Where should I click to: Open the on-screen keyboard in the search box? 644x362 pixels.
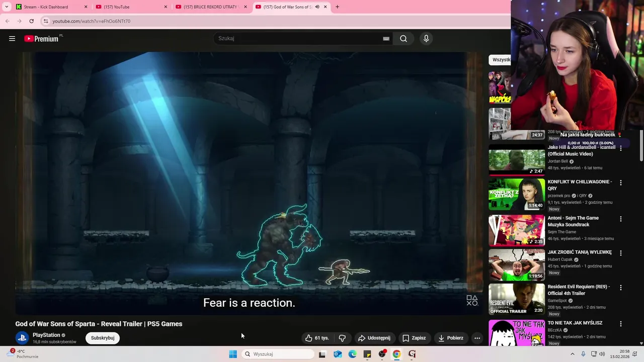pos(386,39)
